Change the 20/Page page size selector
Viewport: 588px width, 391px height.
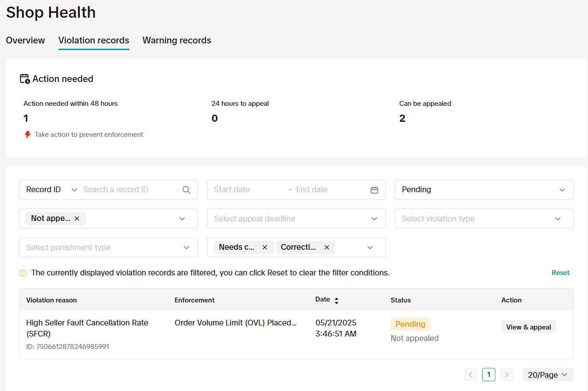(x=548, y=375)
